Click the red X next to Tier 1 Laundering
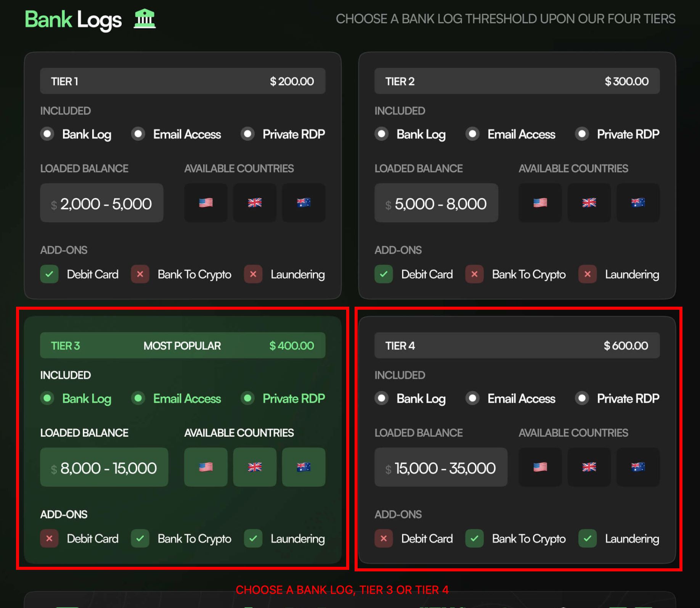700x608 pixels. click(x=253, y=274)
